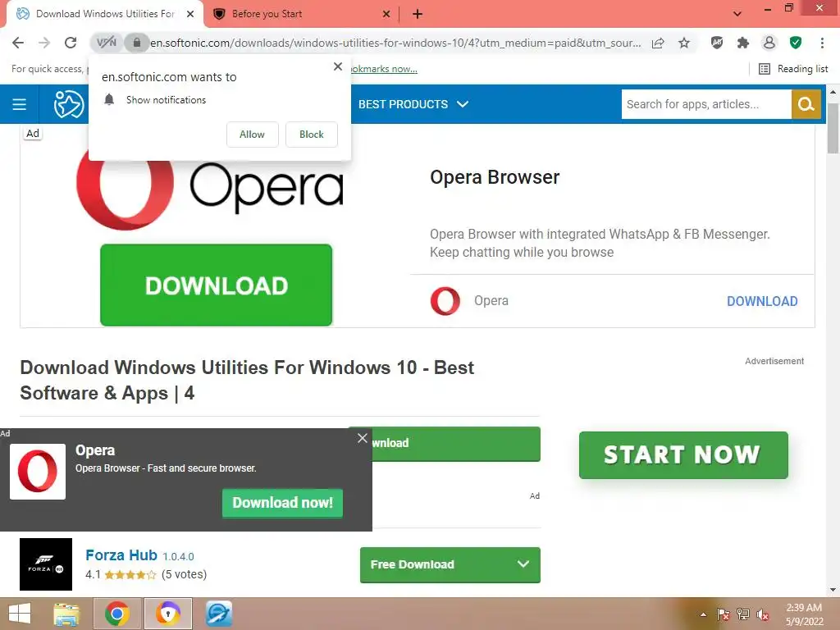Click the page vertical scrollbar thumb
The height and width of the screenshot is (630, 840).
click(833, 127)
